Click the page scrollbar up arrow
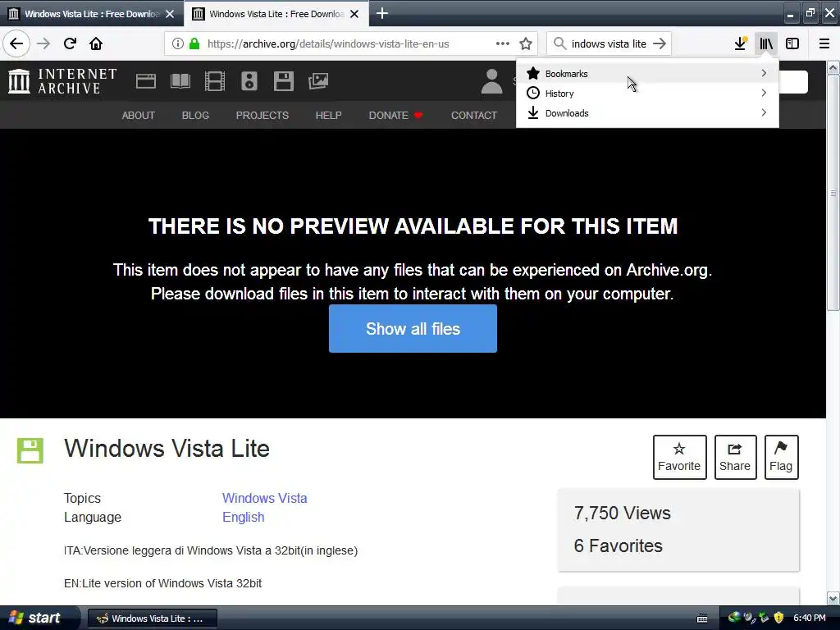The width and height of the screenshot is (840, 630). click(833, 67)
